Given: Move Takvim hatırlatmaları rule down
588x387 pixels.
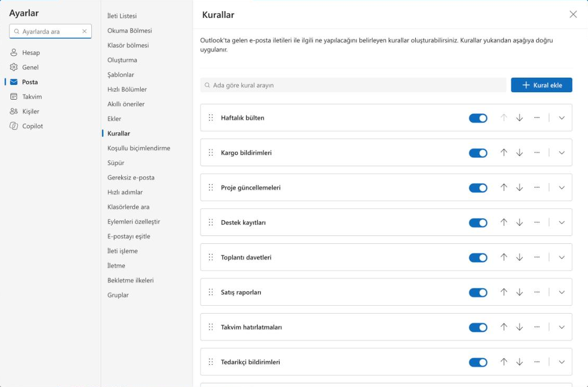Looking at the screenshot, I should point(519,327).
